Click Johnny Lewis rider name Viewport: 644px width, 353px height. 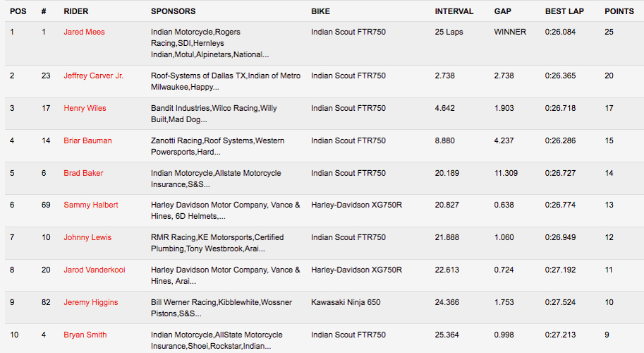(87, 237)
